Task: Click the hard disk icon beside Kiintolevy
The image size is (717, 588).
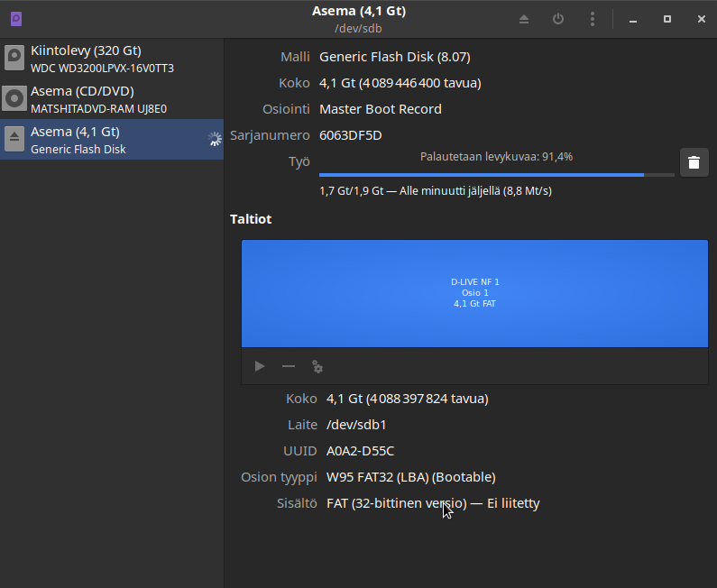Action: click(x=14, y=59)
